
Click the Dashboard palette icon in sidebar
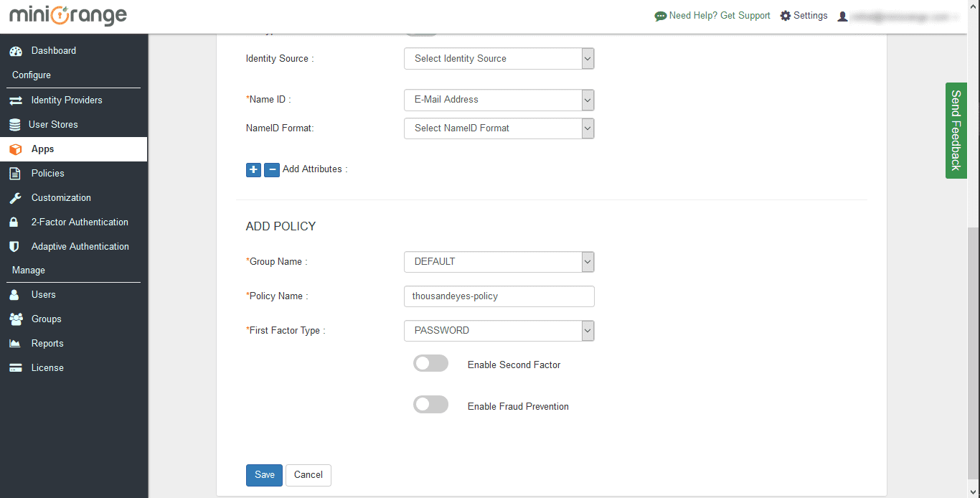click(16, 51)
